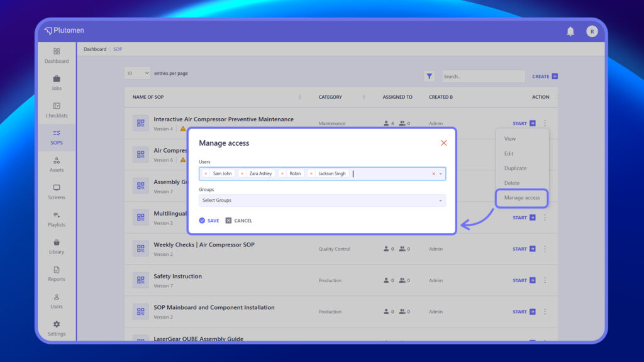Click the SOP breadcrumb
This screenshot has width=644, height=362.
tap(118, 49)
